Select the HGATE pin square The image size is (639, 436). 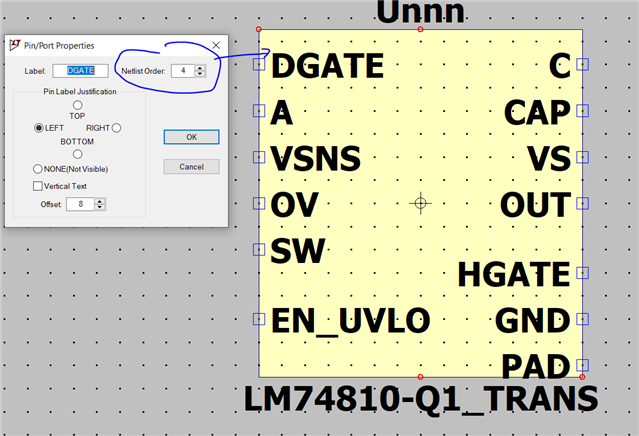582,273
